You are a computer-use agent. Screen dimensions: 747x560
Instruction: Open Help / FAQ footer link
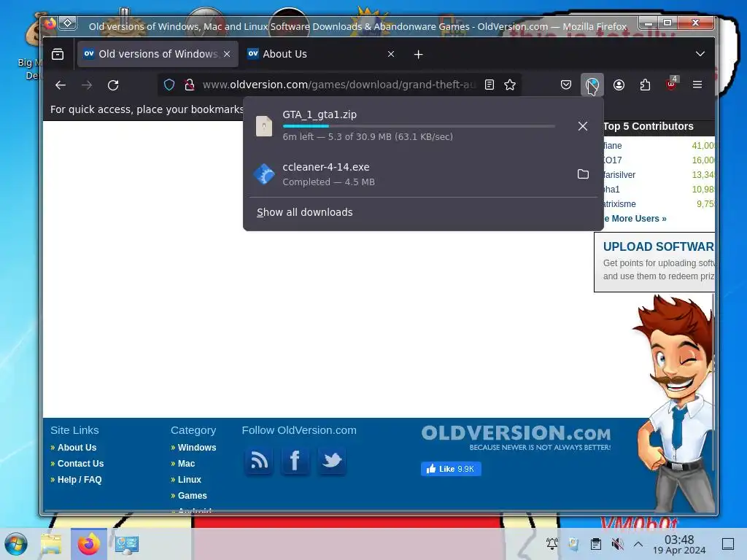pyautogui.click(x=80, y=480)
